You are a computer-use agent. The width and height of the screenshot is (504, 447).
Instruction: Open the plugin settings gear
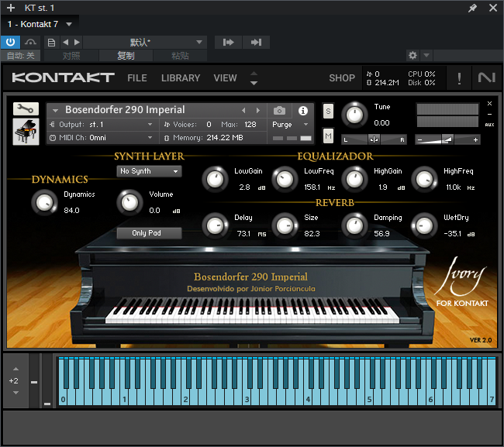coord(413,55)
